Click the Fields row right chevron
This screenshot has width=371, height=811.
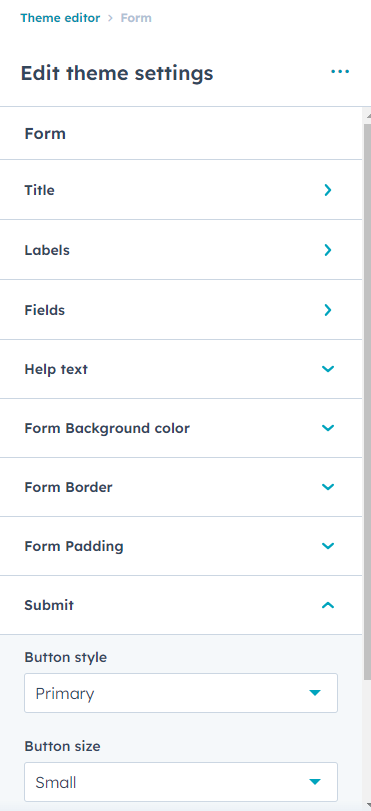328,310
